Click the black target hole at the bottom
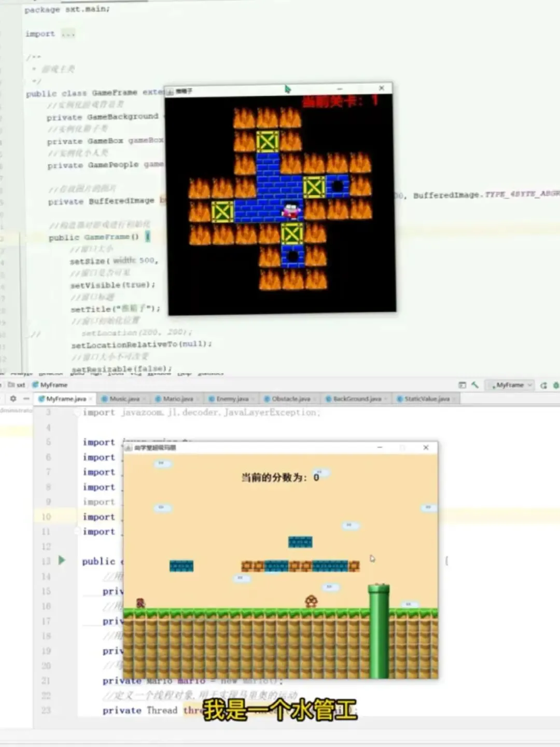Viewport: 560px width, 747px height. (x=292, y=256)
